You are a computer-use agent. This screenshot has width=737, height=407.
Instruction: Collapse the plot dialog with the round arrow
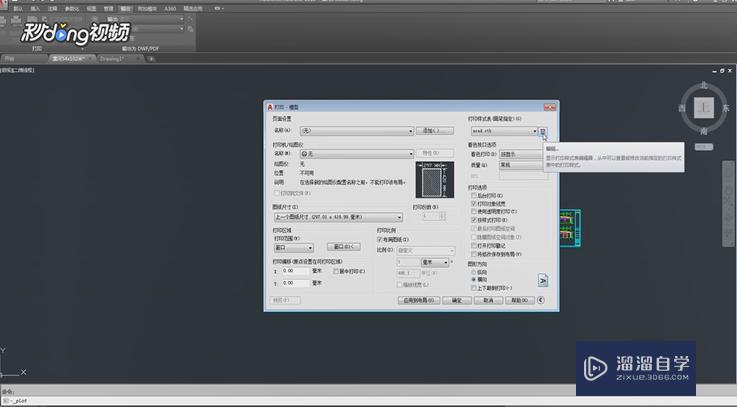pyautogui.click(x=541, y=300)
